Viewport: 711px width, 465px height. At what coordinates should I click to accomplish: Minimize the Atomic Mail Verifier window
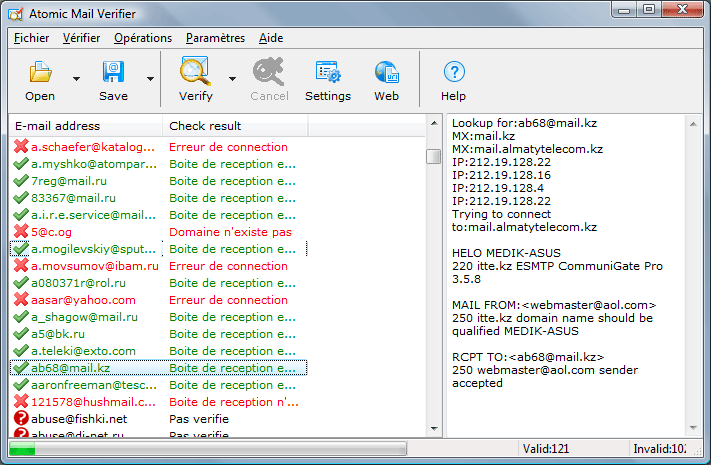point(624,10)
